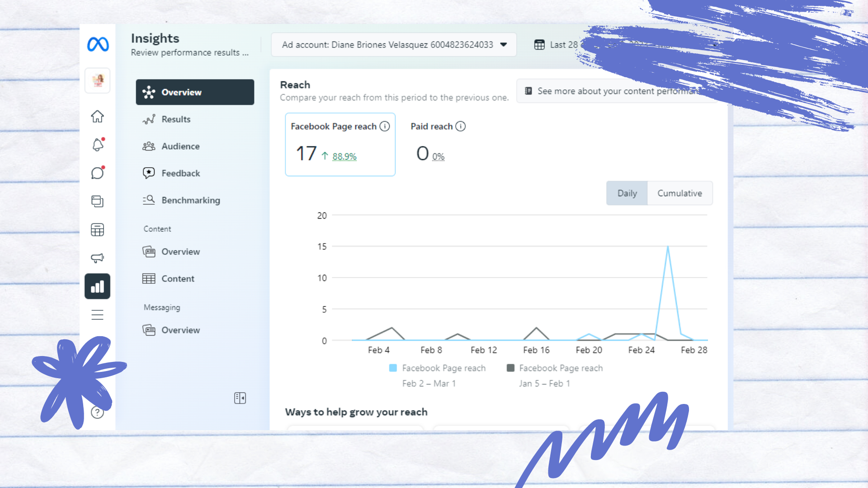The height and width of the screenshot is (488, 868).
Task: Open the inbox chat bubble icon
Action: [97, 173]
